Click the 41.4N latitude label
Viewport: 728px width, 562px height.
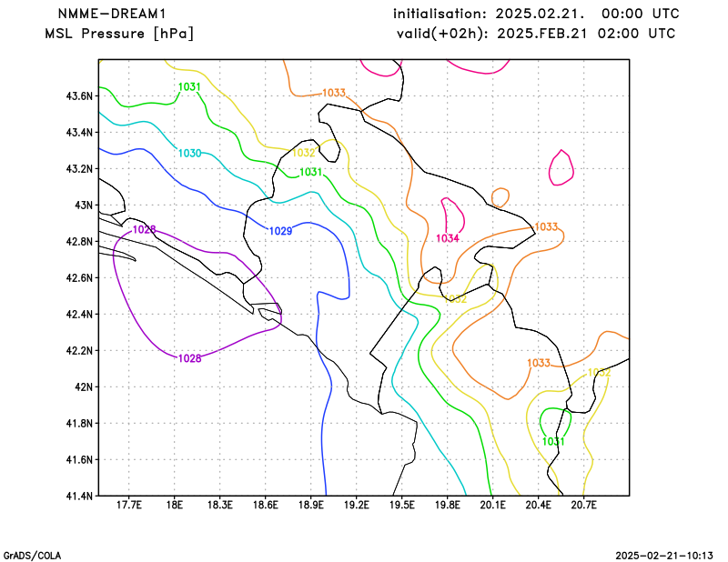click(x=80, y=496)
